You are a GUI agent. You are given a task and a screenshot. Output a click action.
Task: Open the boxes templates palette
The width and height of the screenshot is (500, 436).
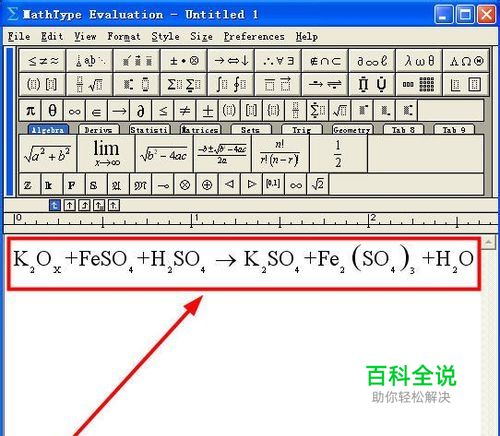pyautogui.click(x=466, y=84)
